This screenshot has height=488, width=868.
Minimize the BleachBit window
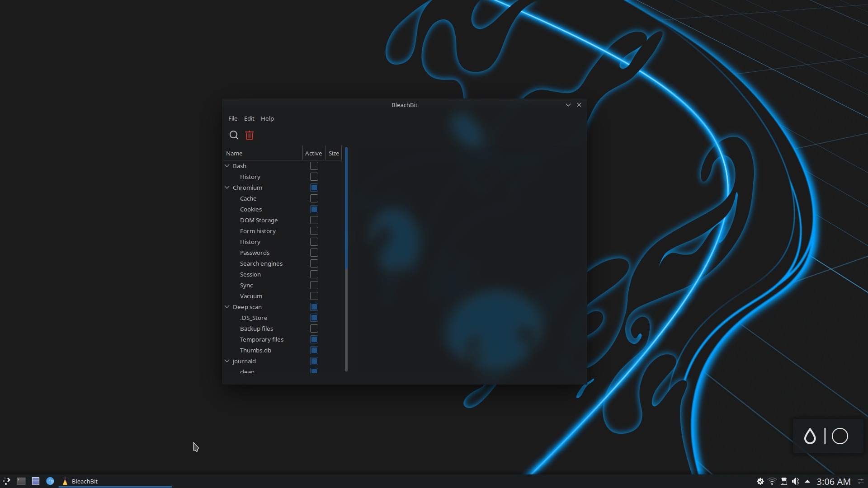568,105
